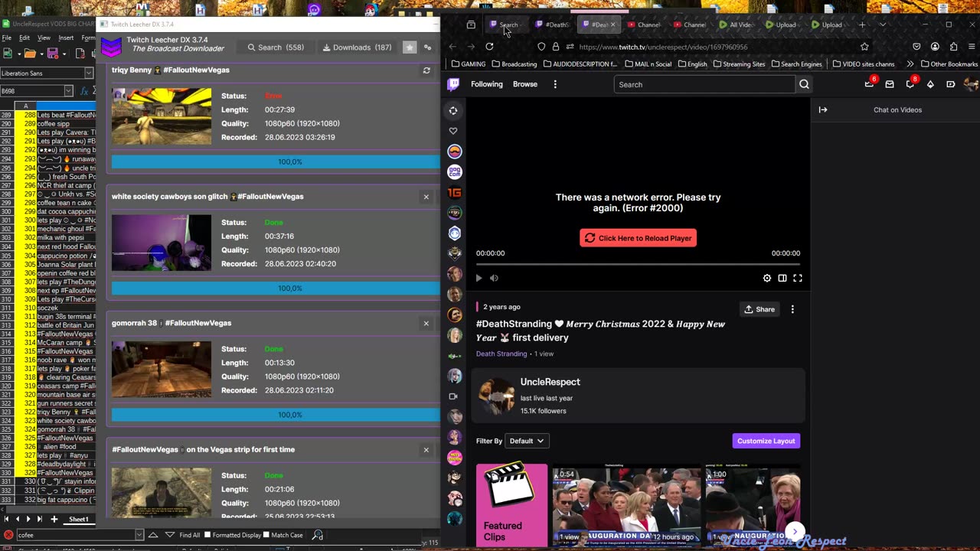Open Twitch Prime loot crown icon

click(869, 84)
